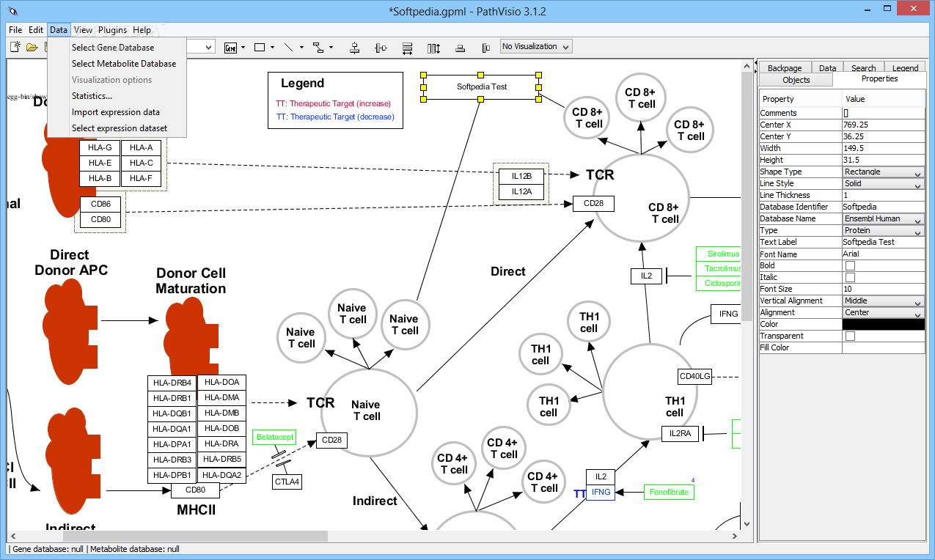935x560 pixels.
Task: Toggle the Transparent checkbox
Action: pyautogui.click(x=850, y=336)
